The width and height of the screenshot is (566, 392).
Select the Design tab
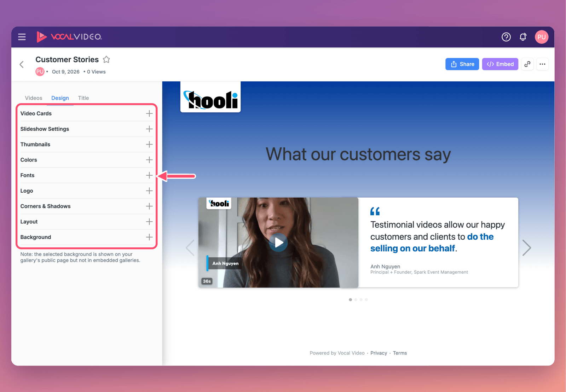point(60,98)
